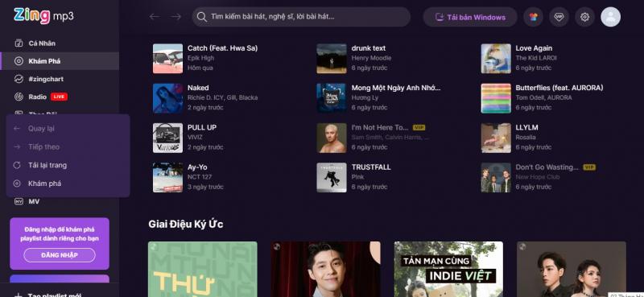
Task: Click the Zing mp3 logo
Action: pos(43,16)
